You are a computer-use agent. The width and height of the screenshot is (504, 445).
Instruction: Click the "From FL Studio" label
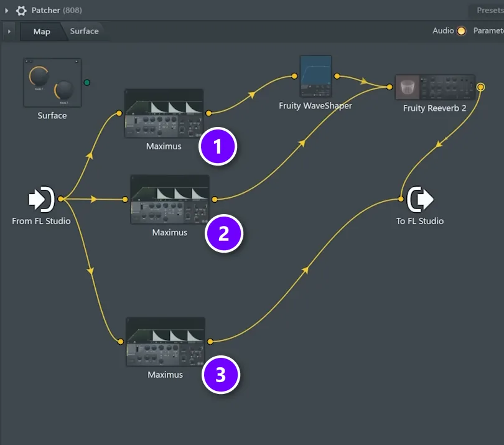(41, 221)
